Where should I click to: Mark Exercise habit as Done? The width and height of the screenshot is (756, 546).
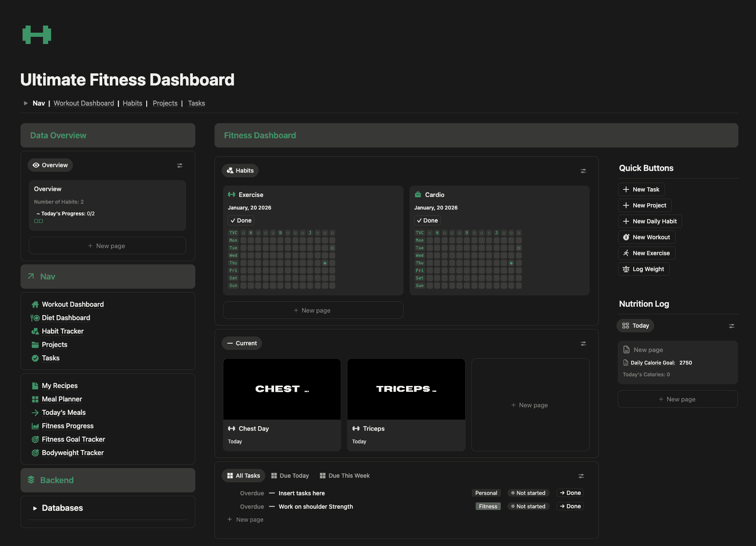(241, 220)
